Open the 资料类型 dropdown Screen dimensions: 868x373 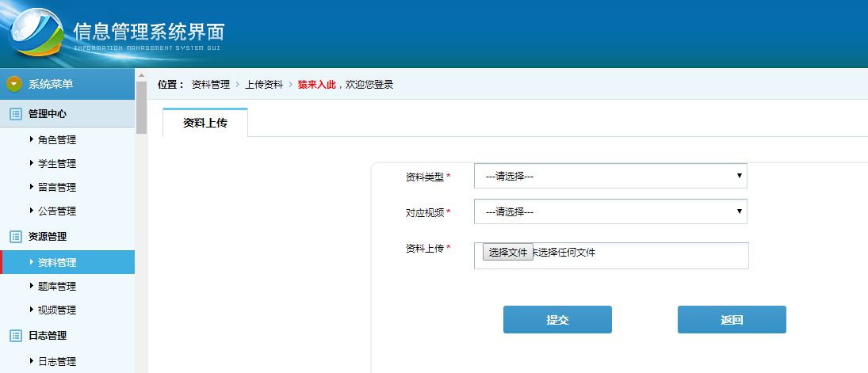click(610, 176)
